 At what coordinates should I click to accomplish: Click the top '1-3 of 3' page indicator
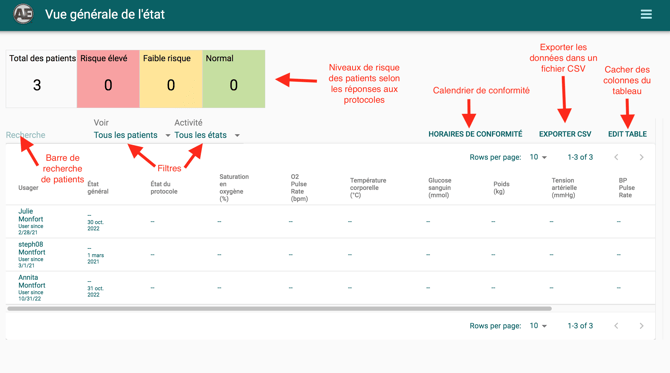pyautogui.click(x=580, y=157)
